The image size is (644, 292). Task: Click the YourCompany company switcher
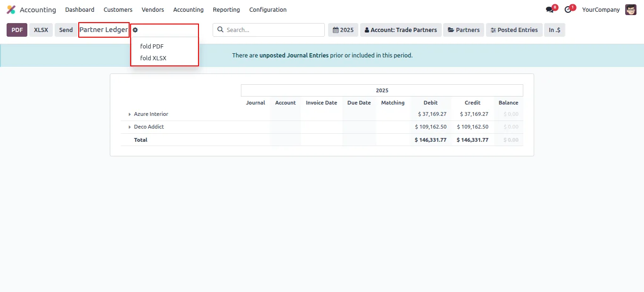point(601,9)
